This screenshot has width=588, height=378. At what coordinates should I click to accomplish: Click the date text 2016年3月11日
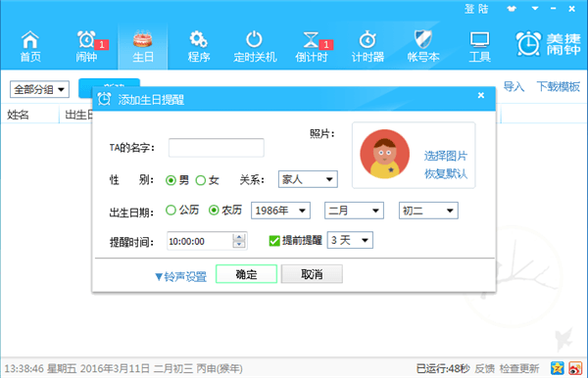[115, 368]
